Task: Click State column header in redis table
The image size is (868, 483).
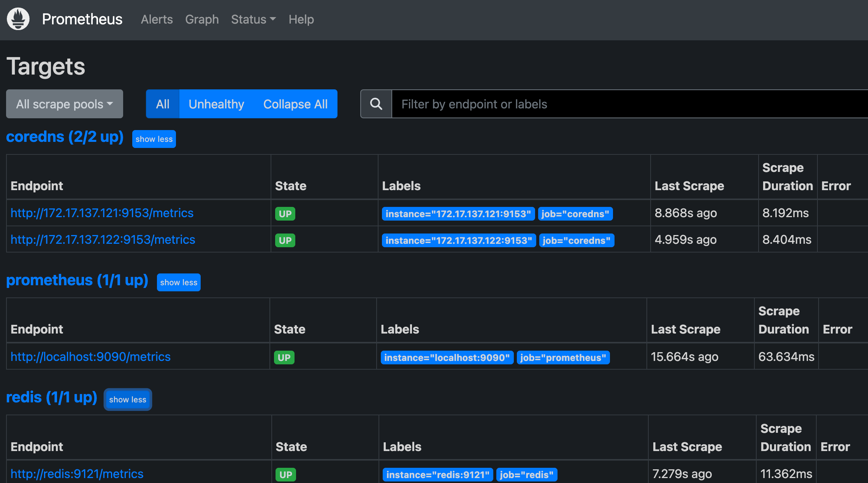Action: 291,447
